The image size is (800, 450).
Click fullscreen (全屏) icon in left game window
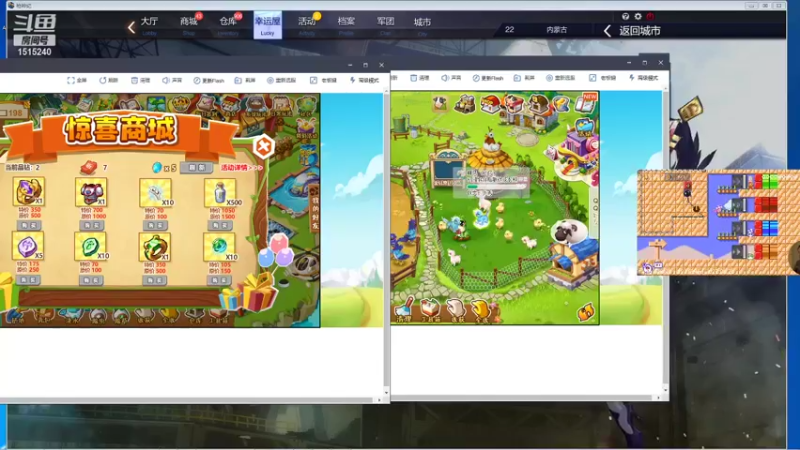pyautogui.click(x=77, y=81)
